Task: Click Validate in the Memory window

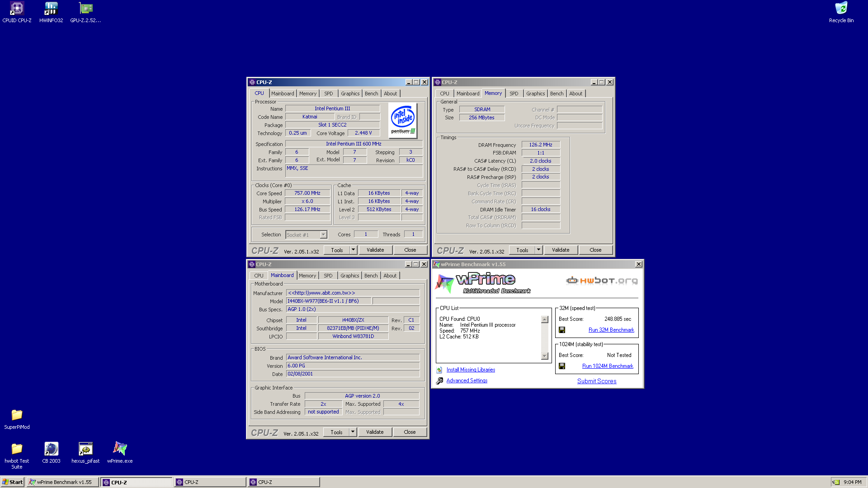Action: click(561, 250)
